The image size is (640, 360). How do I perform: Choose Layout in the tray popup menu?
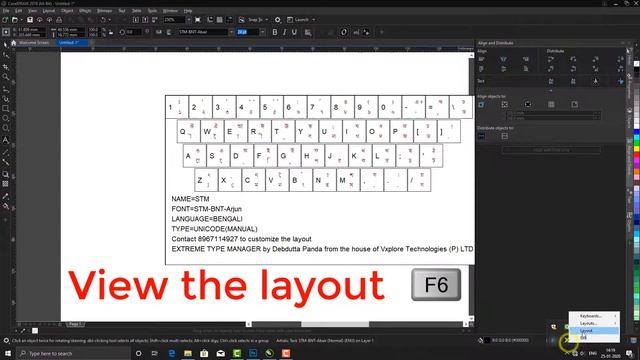(x=594, y=331)
